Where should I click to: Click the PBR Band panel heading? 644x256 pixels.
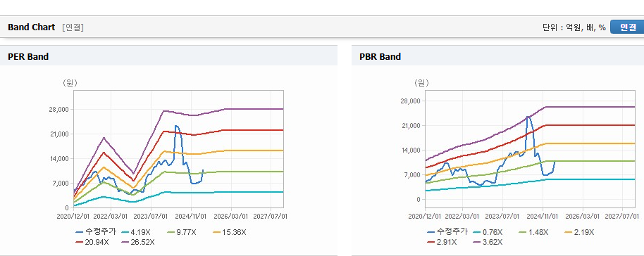tap(380, 56)
